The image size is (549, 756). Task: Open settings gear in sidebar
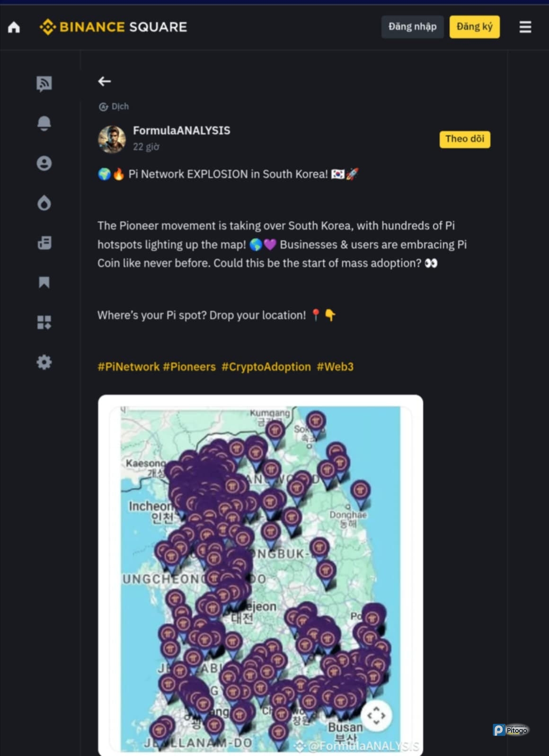44,362
